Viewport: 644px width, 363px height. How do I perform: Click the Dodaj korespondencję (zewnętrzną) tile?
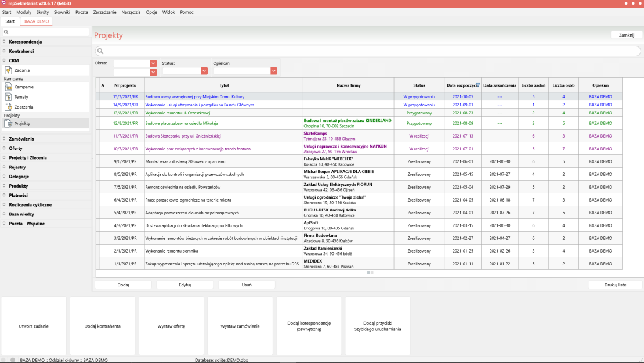(x=309, y=326)
